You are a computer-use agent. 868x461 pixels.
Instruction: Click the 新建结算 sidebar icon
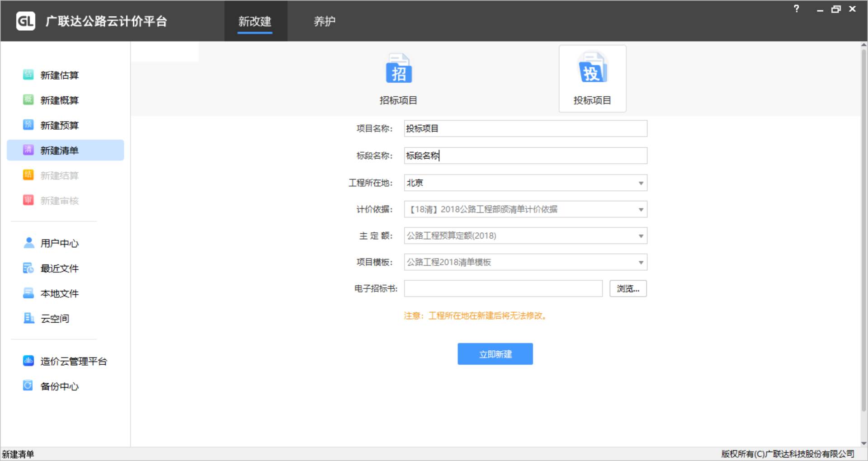(28, 175)
